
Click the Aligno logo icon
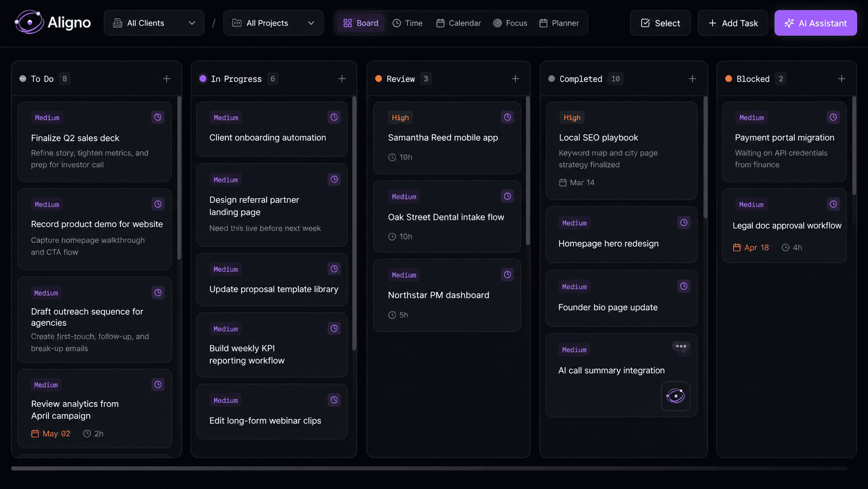[x=29, y=22]
